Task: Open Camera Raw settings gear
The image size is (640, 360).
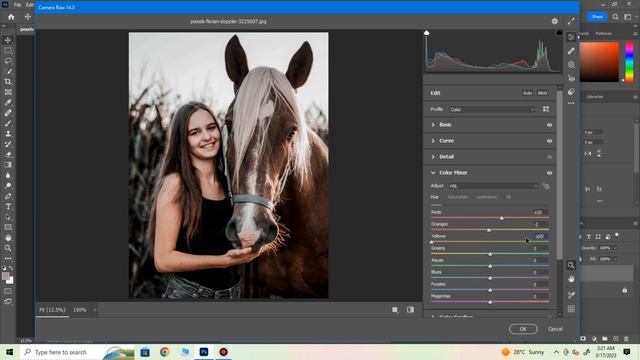Action: [x=555, y=21]
